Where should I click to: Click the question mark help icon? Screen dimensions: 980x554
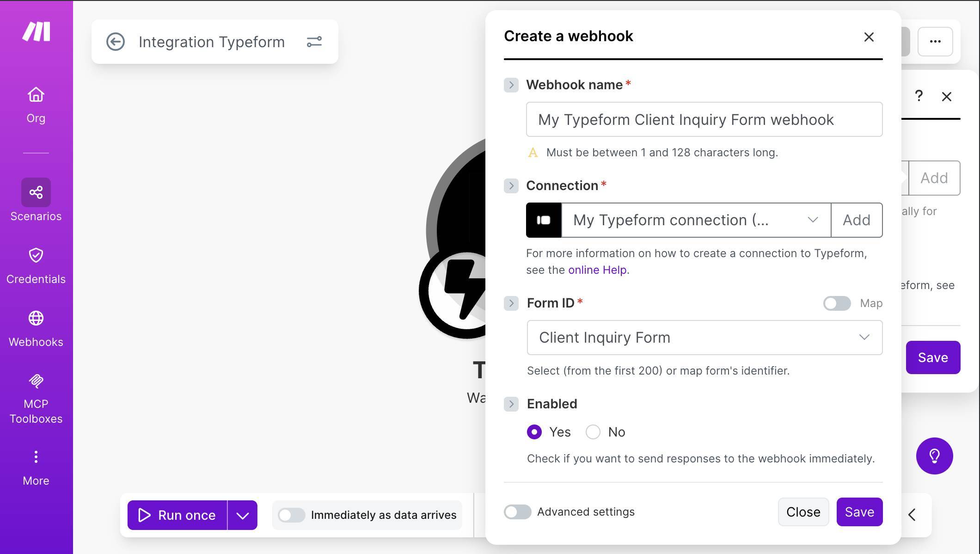(x=919, y=96)
